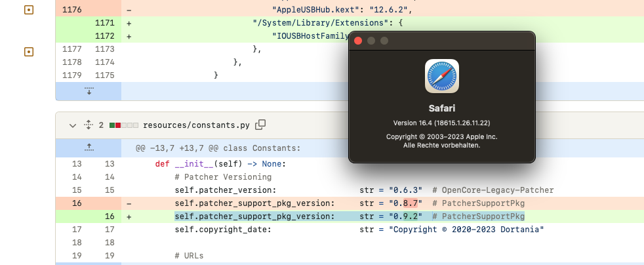
Task: Click the "IOUSBHostFamily" added line text
Action: 310,36
